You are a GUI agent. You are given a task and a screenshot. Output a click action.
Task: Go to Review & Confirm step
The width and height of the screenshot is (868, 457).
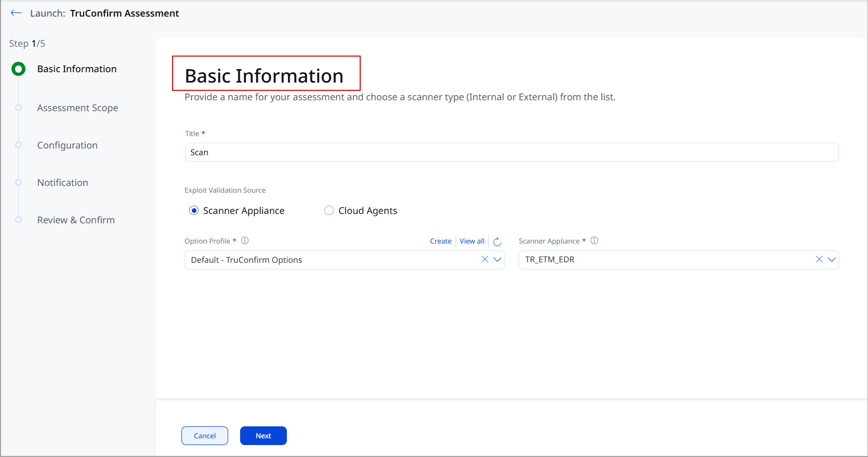tap(76, 220)
